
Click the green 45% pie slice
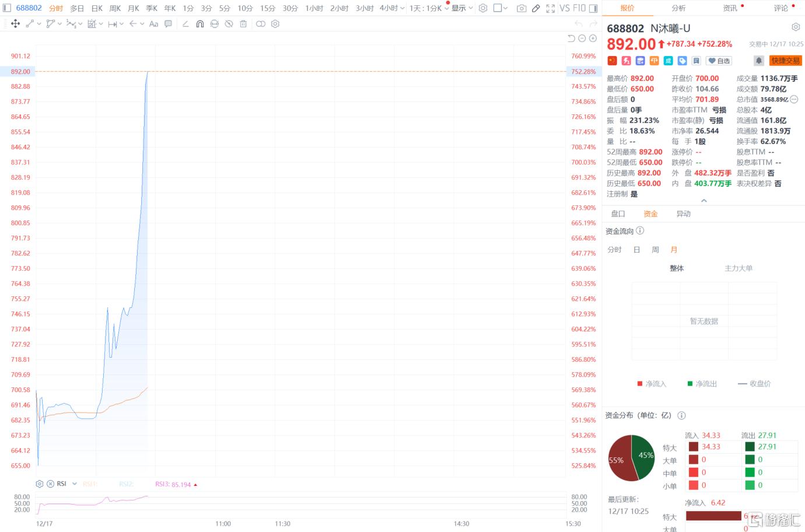643,456
